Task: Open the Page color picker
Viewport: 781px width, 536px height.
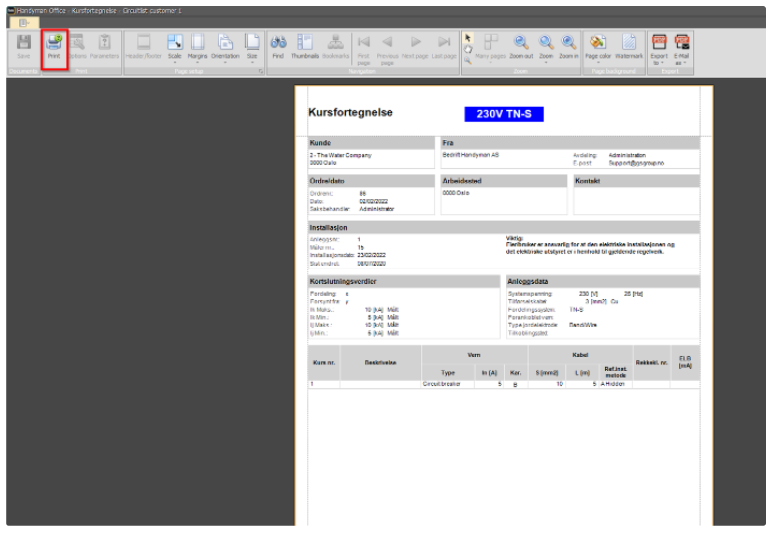Action: point(598,49)
